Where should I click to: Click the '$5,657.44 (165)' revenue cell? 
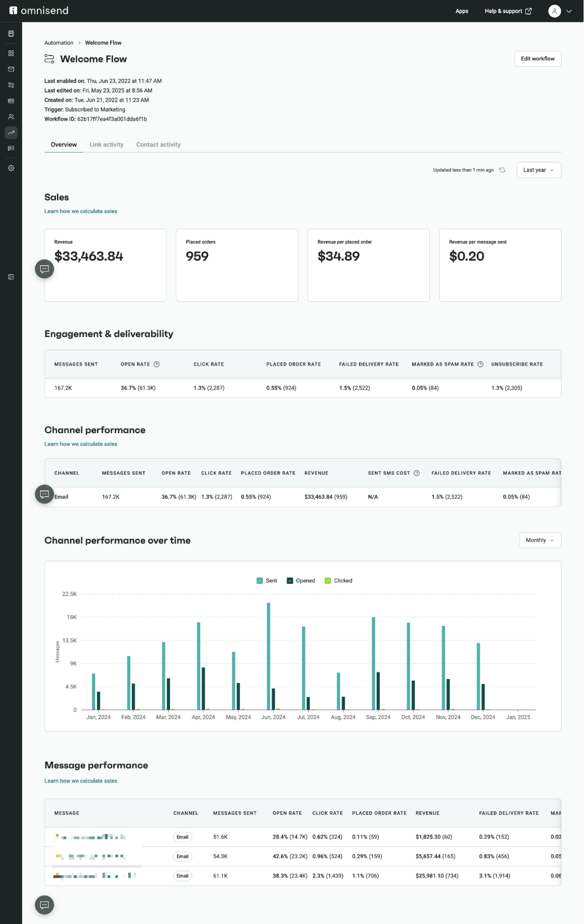(x=435, y=857)
